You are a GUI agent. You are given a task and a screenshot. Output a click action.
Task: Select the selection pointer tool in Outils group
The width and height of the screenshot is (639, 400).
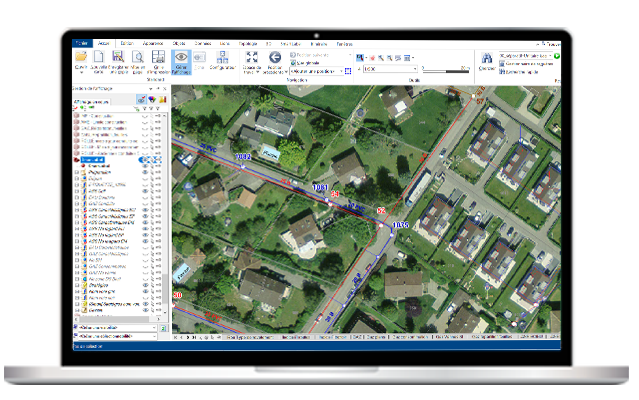(360, 58)
